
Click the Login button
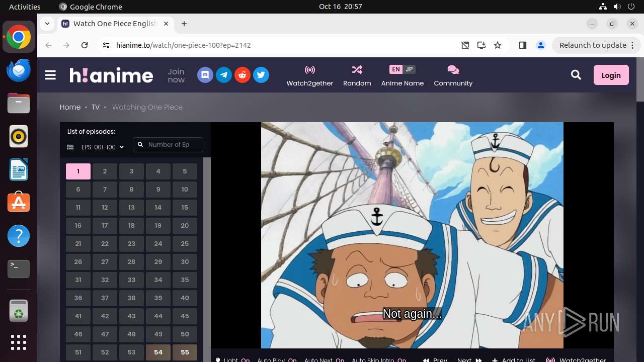tap(611, 75)
